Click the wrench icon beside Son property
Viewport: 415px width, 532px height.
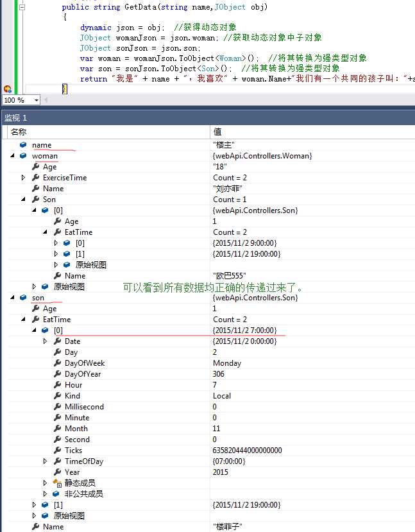[36, 199]
